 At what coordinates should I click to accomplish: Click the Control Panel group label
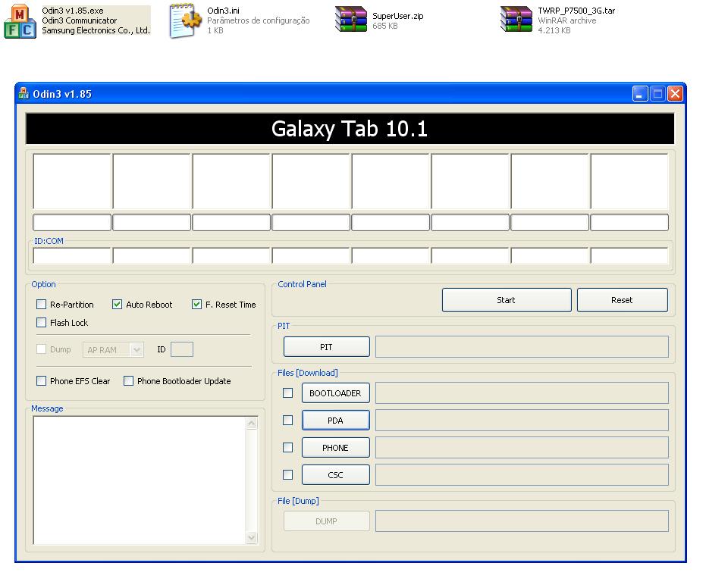(302, 284)
